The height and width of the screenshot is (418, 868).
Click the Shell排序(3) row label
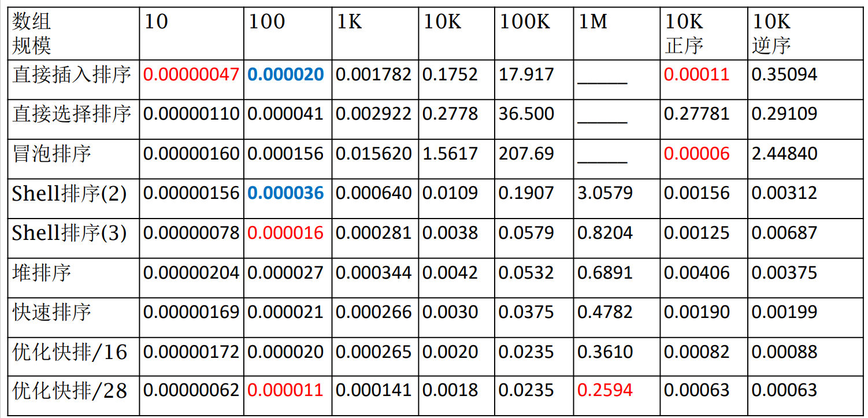69,233
